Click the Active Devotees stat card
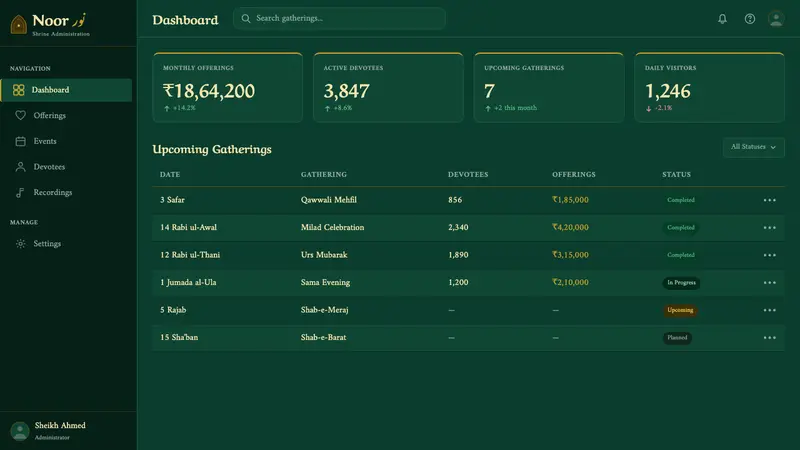 pyautogui.click(x=388, y=87)
